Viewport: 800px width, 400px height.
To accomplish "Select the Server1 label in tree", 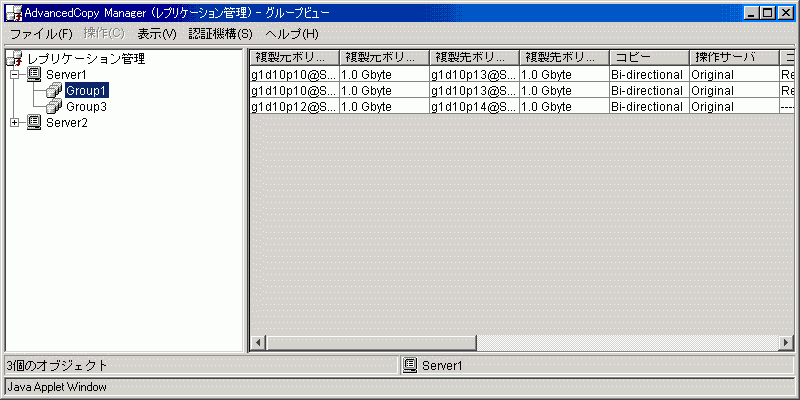I will pyautogui.click(x=67, y=75).
